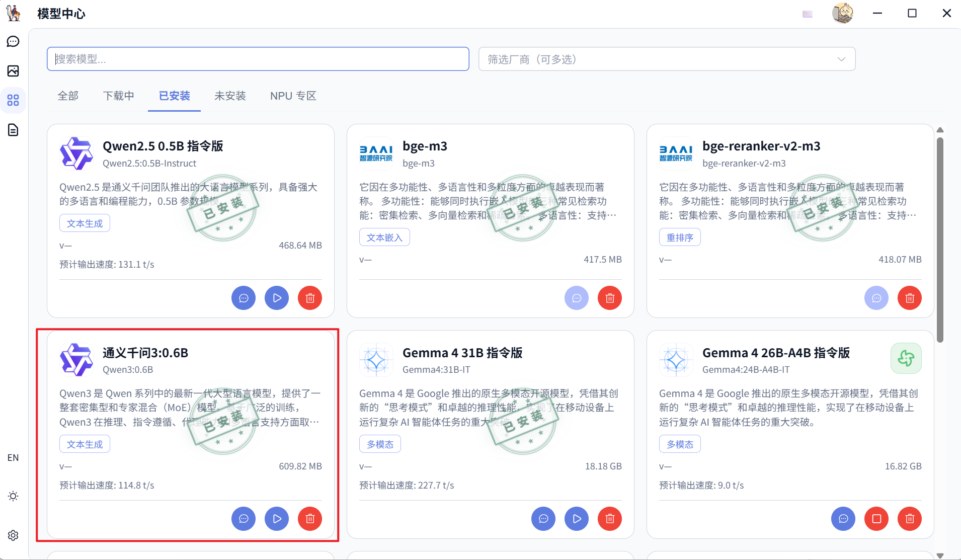Screen dimensions: 961x560
Task: Click 文本生成 tag on Qwen2.5 card
Action: 85,223
